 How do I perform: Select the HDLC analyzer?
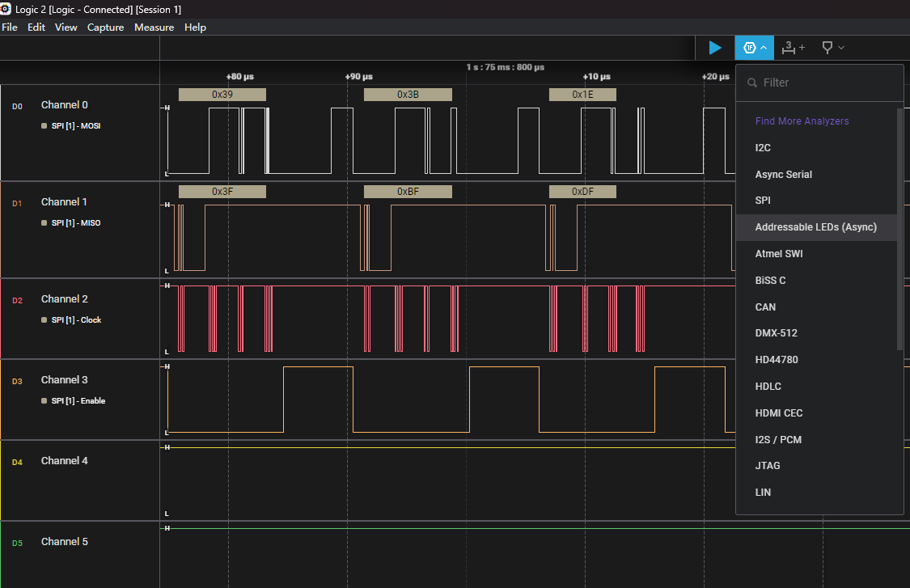pos(816,387)
